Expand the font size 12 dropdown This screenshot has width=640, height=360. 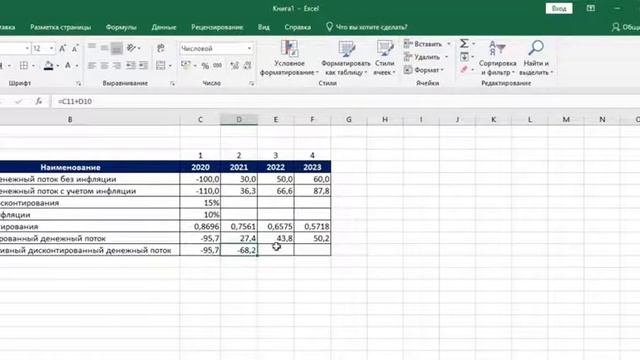tap(51, 49)
